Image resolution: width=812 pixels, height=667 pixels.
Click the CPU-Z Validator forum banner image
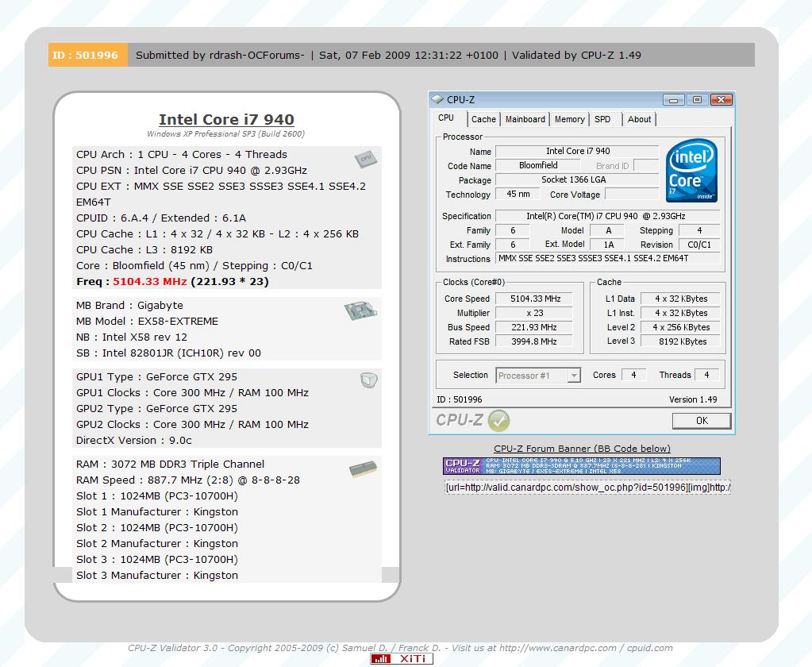(x=582, y=465)
